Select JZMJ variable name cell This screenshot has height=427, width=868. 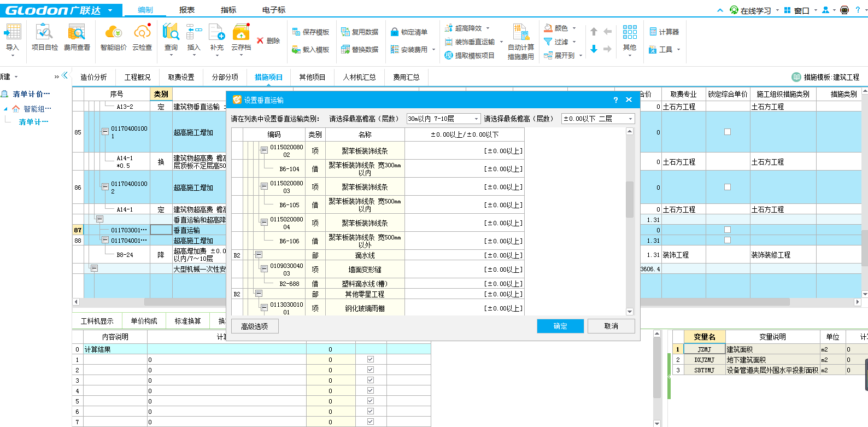705,349
